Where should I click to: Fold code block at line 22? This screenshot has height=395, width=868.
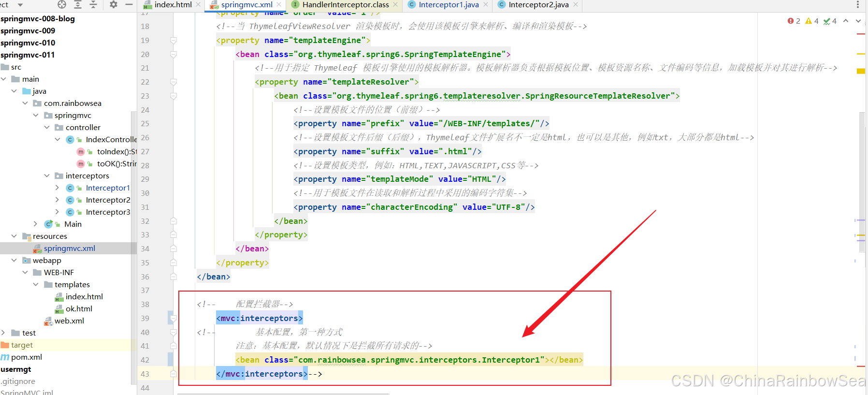[174, 82]
